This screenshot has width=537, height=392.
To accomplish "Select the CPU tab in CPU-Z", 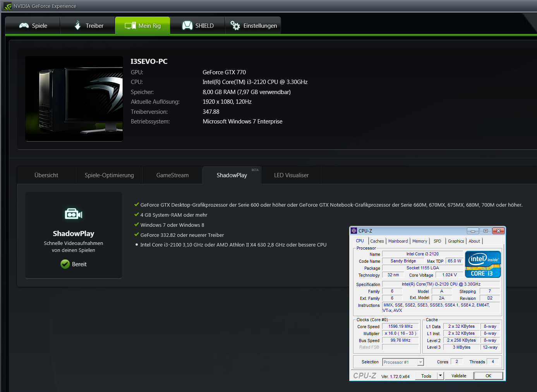I will pos(360,241).
